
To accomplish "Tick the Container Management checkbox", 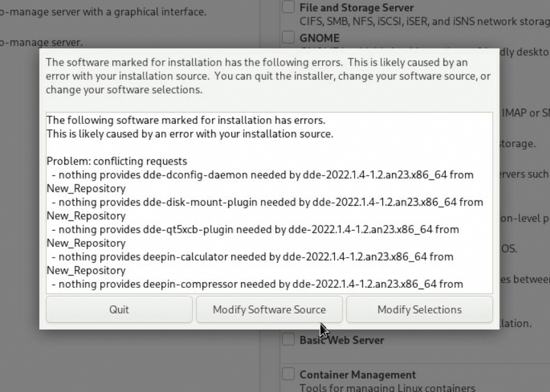I will [x=288, y=375].
